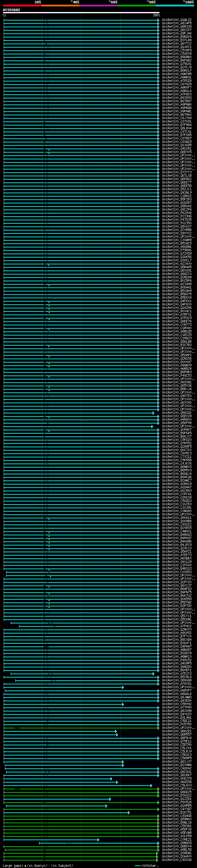
Task: Click hit label UniRef100_Q2VCJ9
Action: point(177,67)
